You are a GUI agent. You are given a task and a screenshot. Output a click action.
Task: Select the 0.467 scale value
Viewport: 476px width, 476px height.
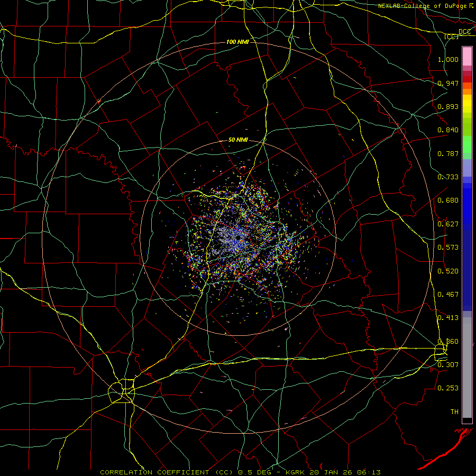point(448,295)
